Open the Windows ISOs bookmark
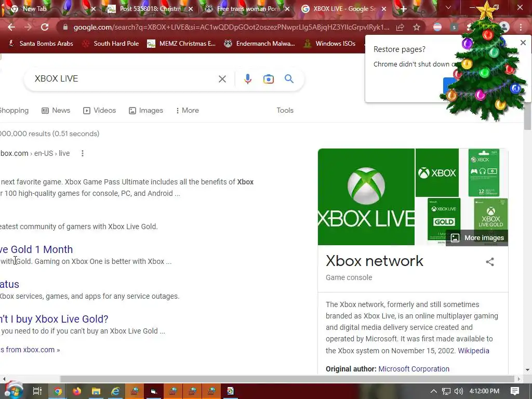 329,44
